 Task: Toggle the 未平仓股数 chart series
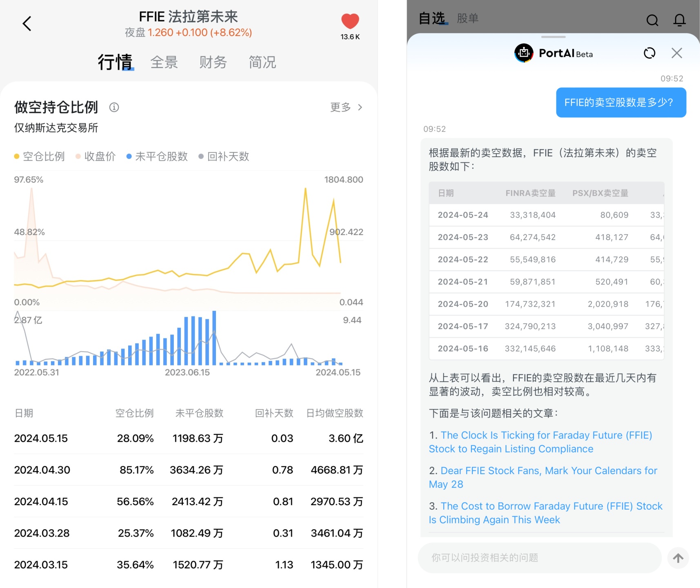coord(157,156)
